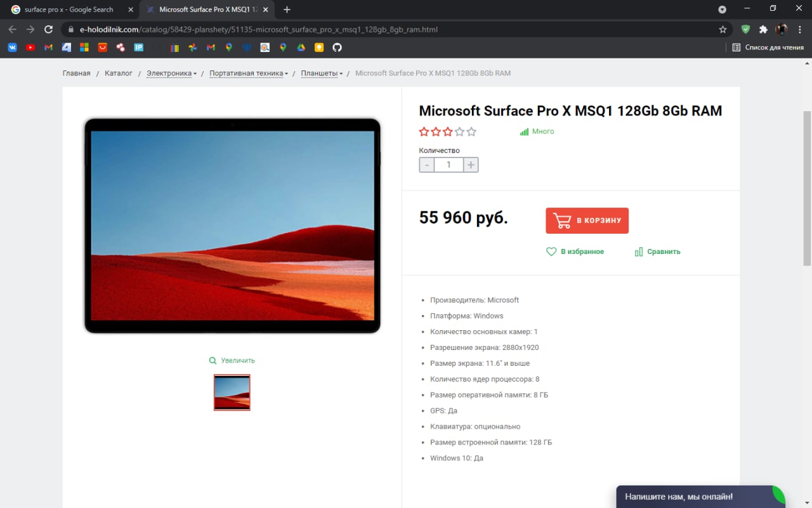
Task: Open the Список для чтения reading list
Action: click(768, 48)
